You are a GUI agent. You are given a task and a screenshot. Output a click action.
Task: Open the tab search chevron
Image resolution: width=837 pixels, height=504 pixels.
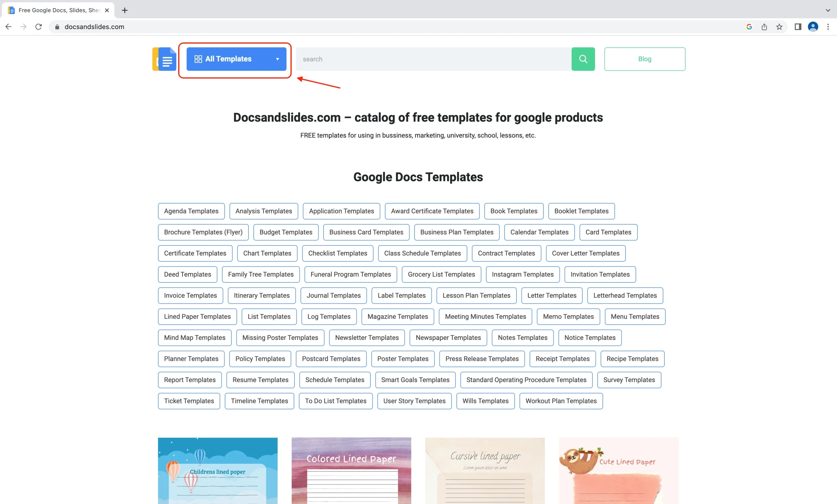pyautogui.click(x=828, y=10)
